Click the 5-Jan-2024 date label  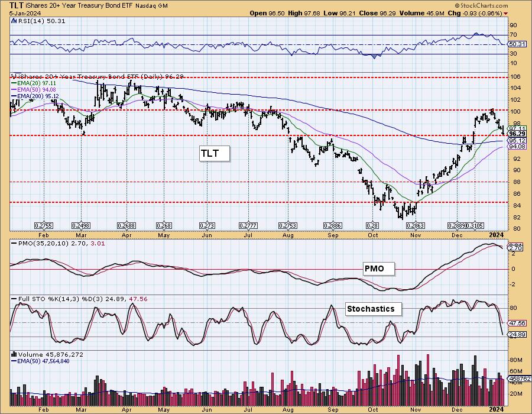click(x=25, y=13)
